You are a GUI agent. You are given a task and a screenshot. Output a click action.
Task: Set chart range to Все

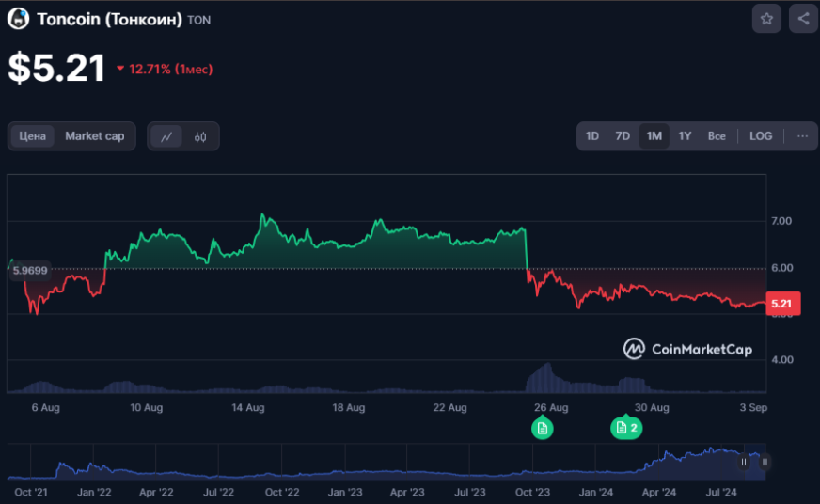tap(717, 136)
